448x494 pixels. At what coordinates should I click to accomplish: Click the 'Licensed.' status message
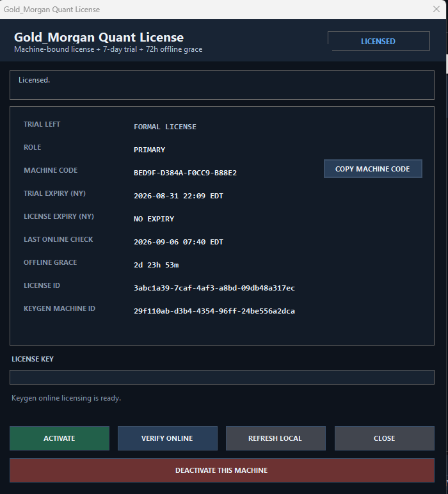click(x=34, y=80)
